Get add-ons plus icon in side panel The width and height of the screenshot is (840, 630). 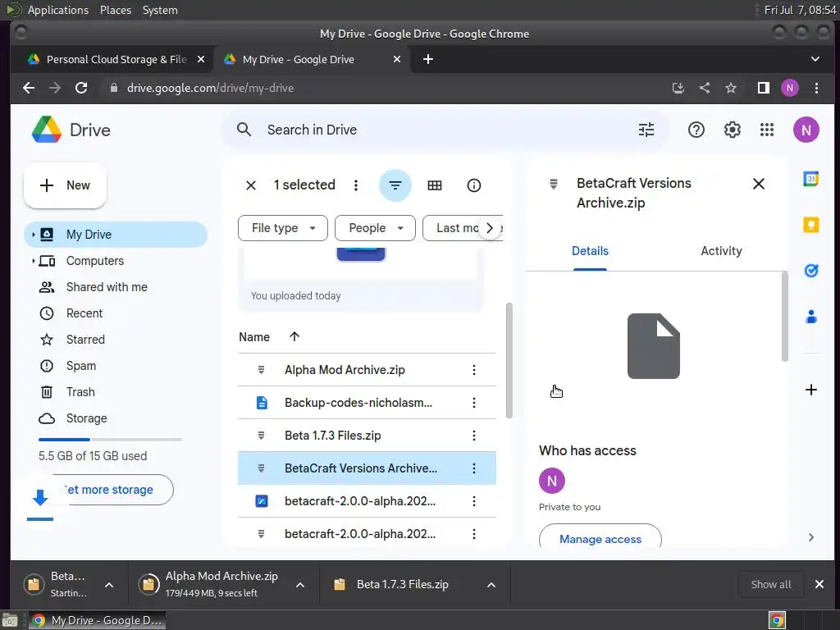810,390
